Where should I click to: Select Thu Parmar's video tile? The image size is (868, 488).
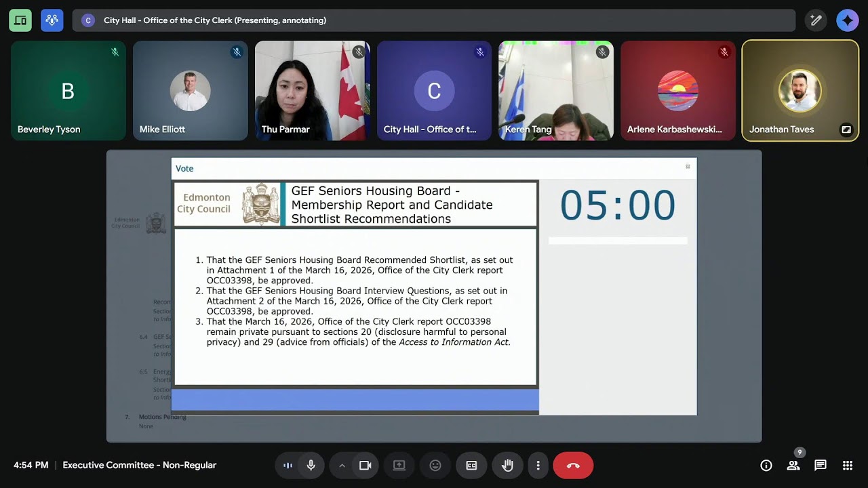tap(313, 91)
